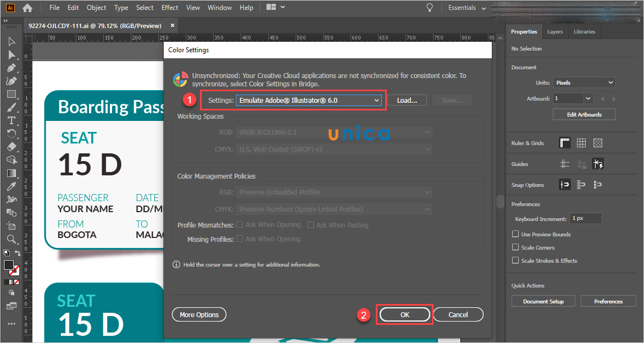Open the Discover lightbulb search icon
Image resolution: width=644 pixels, height=343 pixels.
coord(430,8)
